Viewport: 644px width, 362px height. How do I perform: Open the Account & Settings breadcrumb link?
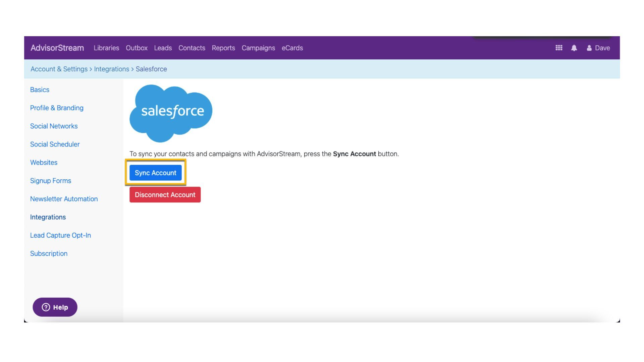(58, 69)
